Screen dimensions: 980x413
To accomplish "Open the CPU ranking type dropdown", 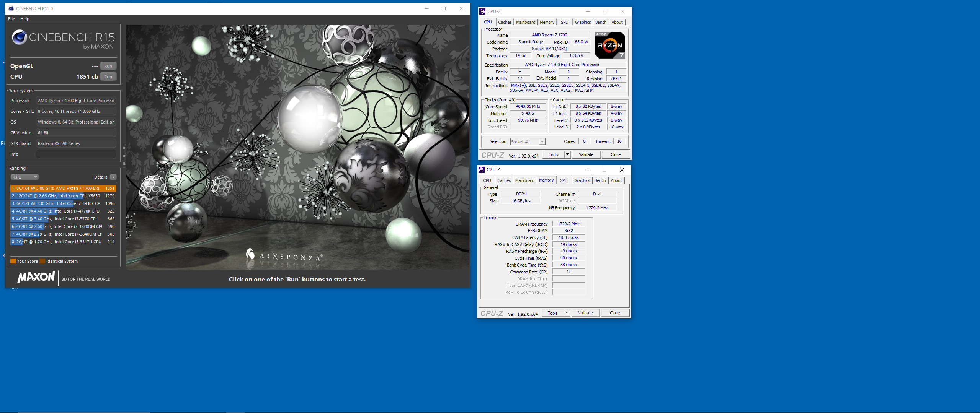I will coord(24,177).
